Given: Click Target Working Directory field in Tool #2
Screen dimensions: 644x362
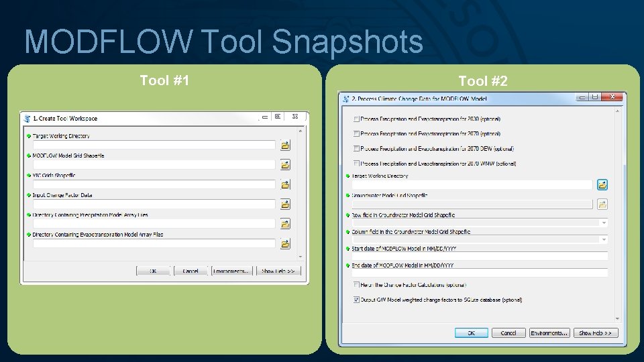Looking at the screenshot, I should (x=472, y=185).
